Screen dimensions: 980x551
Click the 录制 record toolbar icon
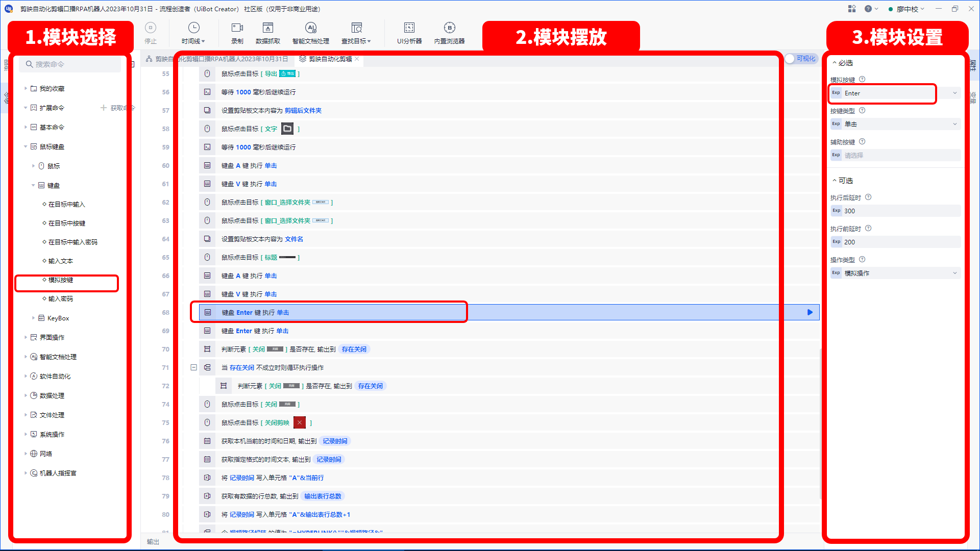click(237, 28)
